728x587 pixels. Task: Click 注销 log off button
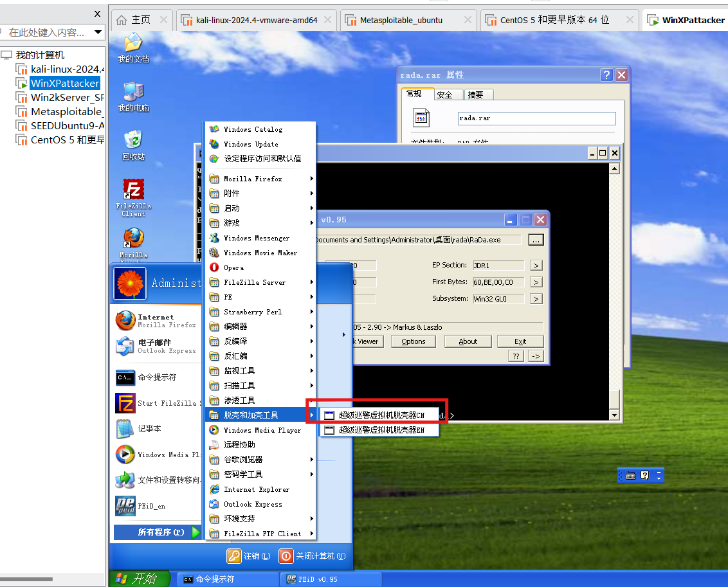click(249, 556)
